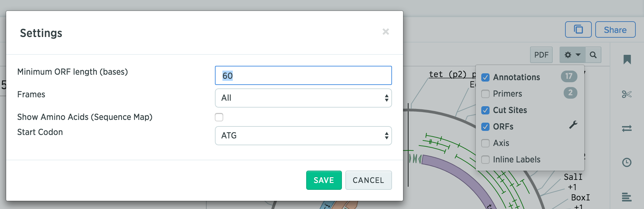Click the green SAVE button
The width and height of the screenshot is (644, 209).
point(324,180)
